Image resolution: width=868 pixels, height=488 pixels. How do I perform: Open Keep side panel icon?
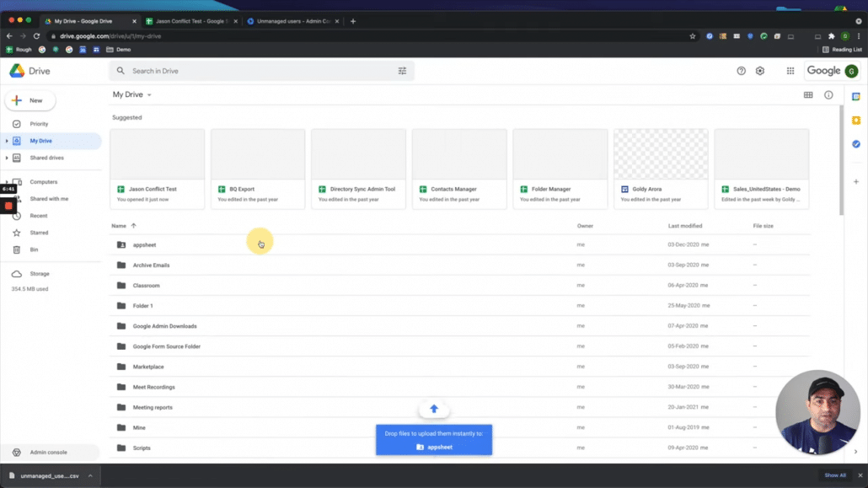pyautogui.click(x=856, y=121)
